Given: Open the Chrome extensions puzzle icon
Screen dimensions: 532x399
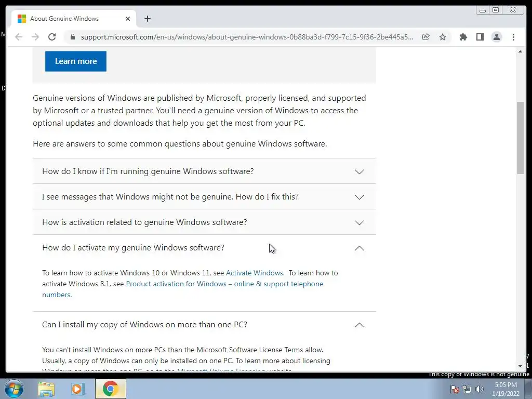Looking at the screenshot, I should [463, 37].
